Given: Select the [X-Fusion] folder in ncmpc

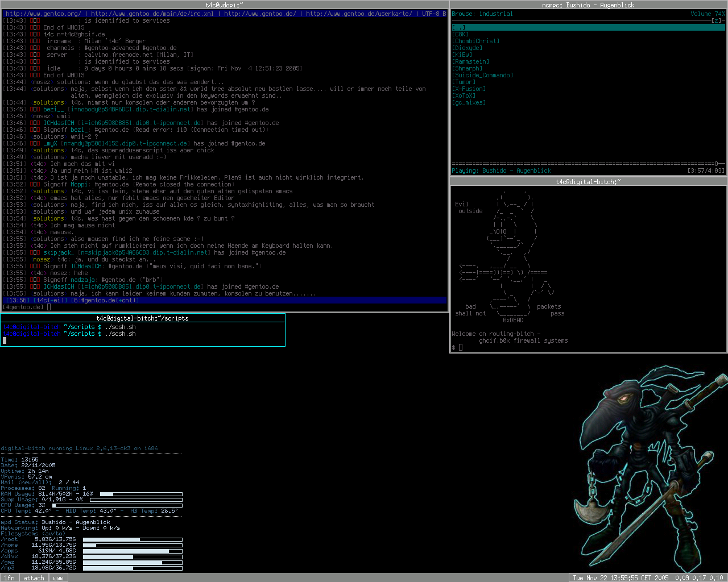Looking at the screenshot, I should [x=469, y=89].
